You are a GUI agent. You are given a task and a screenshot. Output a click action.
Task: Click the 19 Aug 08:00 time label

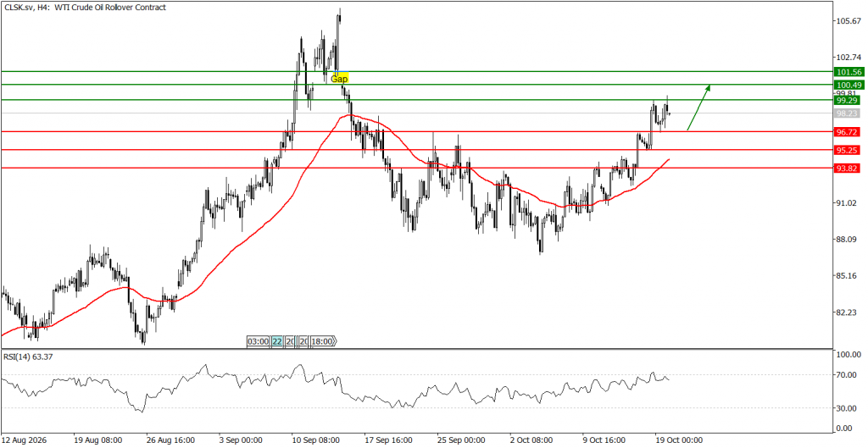tap(97, 440)
